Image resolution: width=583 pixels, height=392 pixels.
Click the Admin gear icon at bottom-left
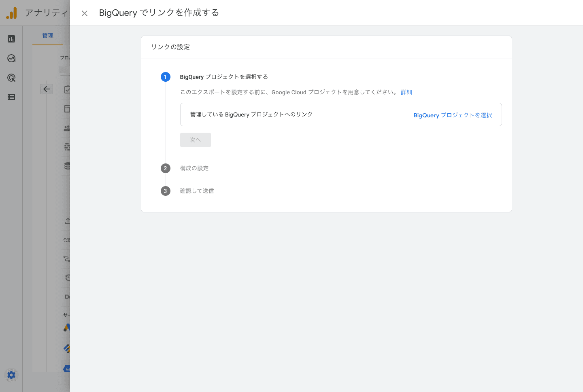click(11, 375)
